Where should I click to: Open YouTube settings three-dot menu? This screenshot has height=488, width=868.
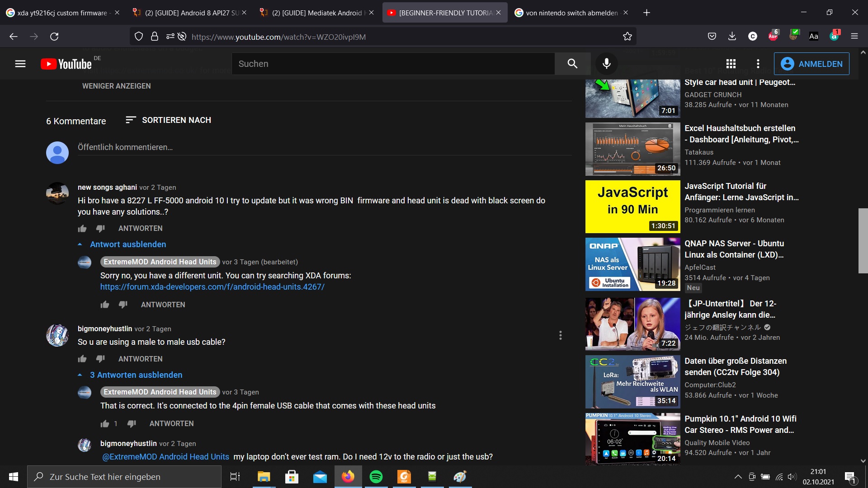coord(758,64)
